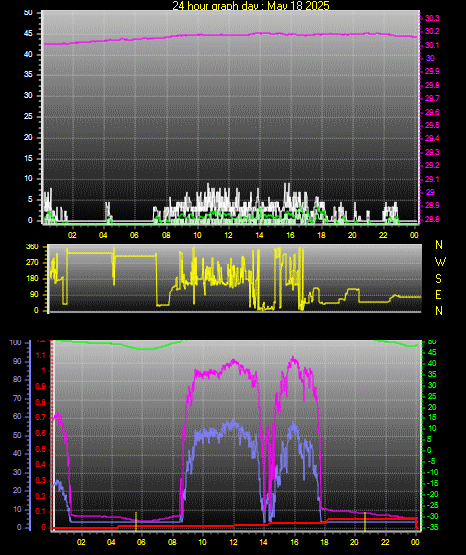This screenshot has height=555, width=466.
Task: Click the red 0.1 axis label
Action: [x=41, y=511]
